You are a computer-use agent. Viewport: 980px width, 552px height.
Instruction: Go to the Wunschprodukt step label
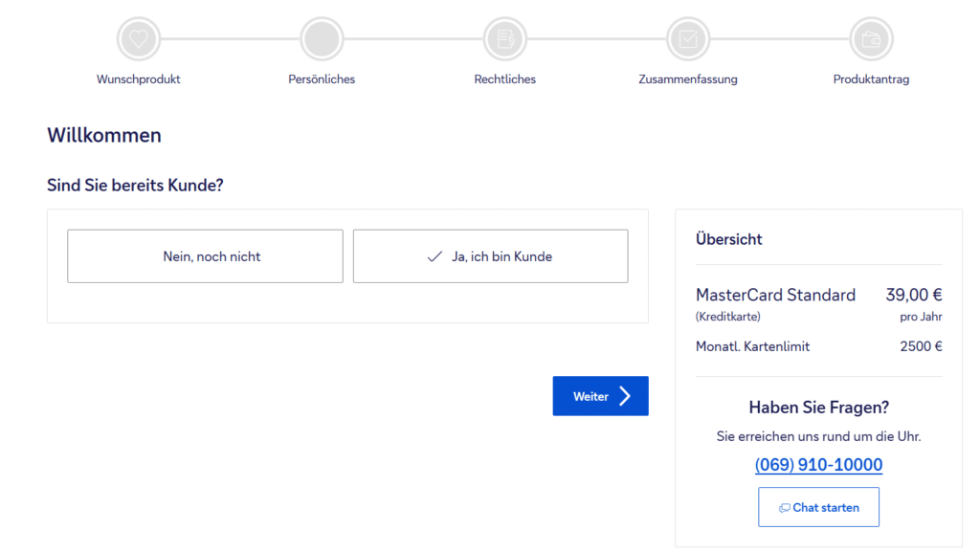click(x=139, y=79)
